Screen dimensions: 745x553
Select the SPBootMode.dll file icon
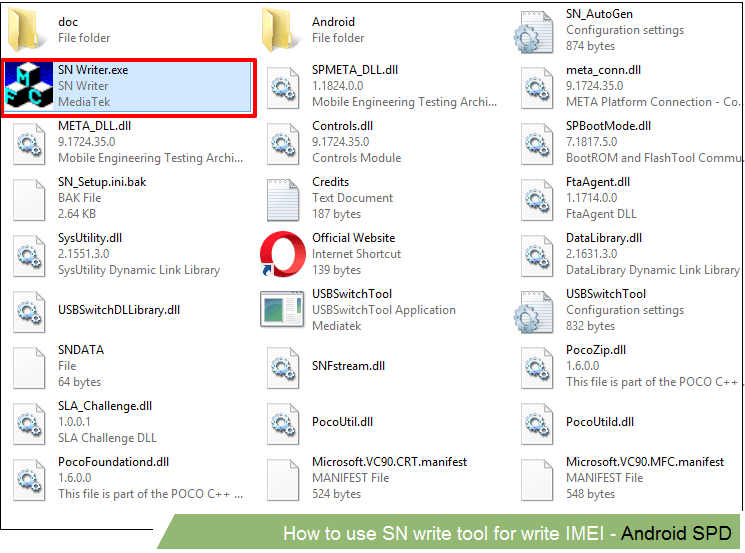tap(537, 144)
